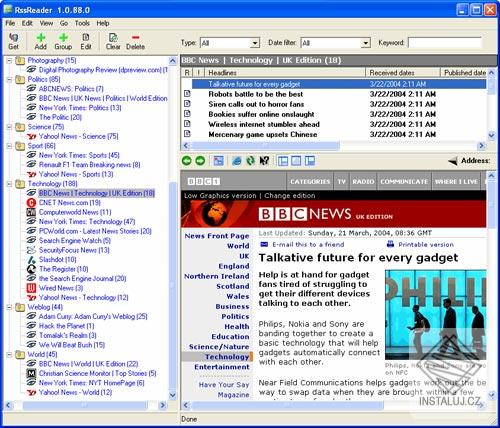Screen dimensions: 500x428
Task: Sort by Headlines column header
Action: [x=285, y=73]
